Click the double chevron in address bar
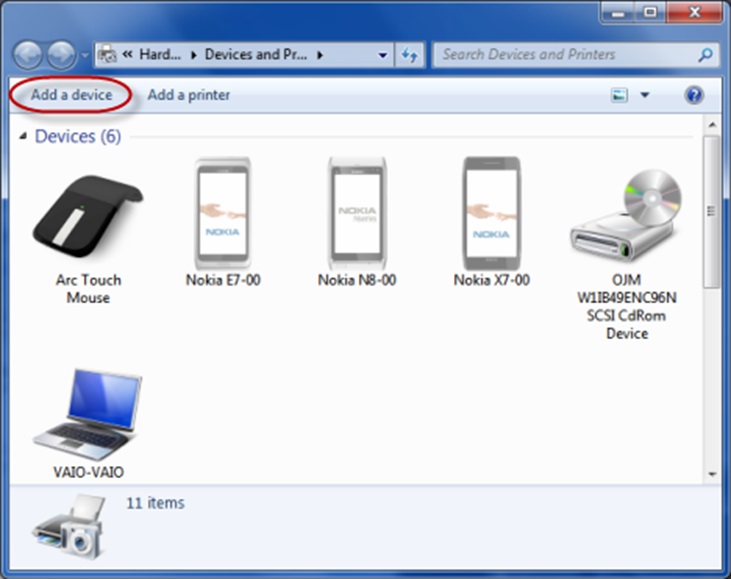The width and height of the screenshot is (731, 579). (127, 55)
